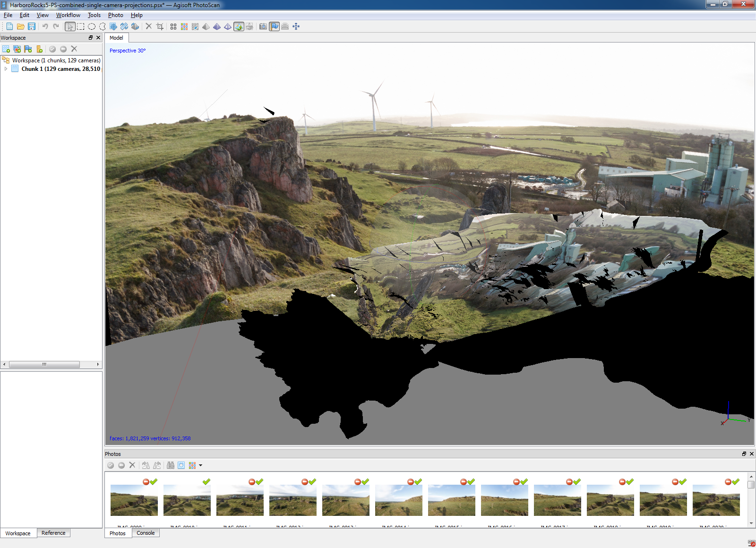756x548 pixels.
Task: Select the rectangle selection tool
Action: [81, 26]
